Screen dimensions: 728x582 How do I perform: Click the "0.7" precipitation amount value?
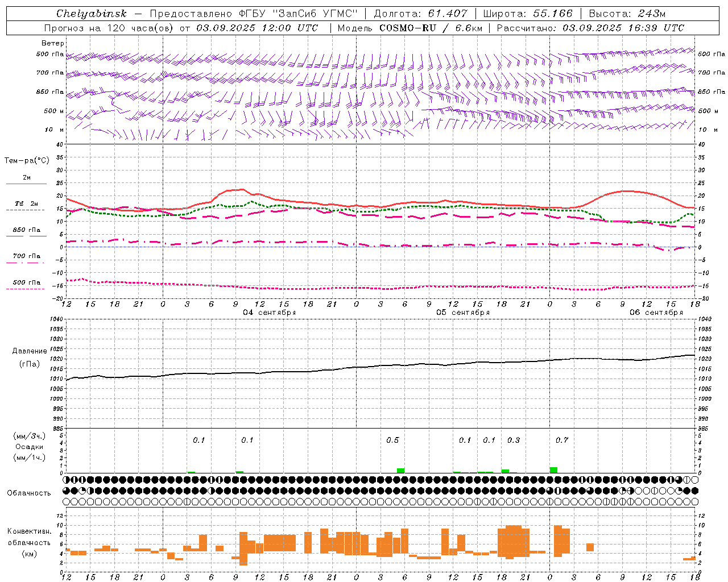[562, 440]
